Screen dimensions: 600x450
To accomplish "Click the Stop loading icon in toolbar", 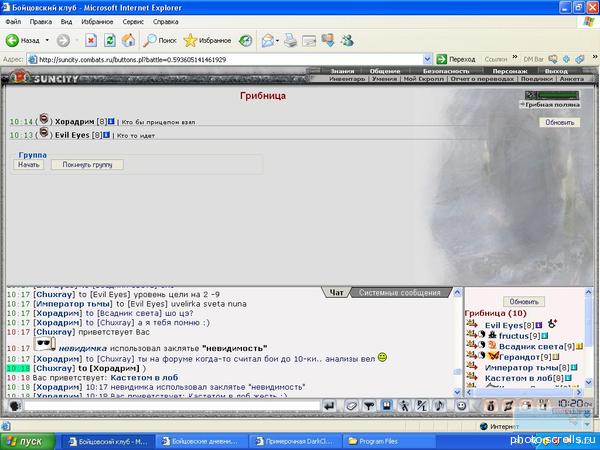I will click(91, 41).
